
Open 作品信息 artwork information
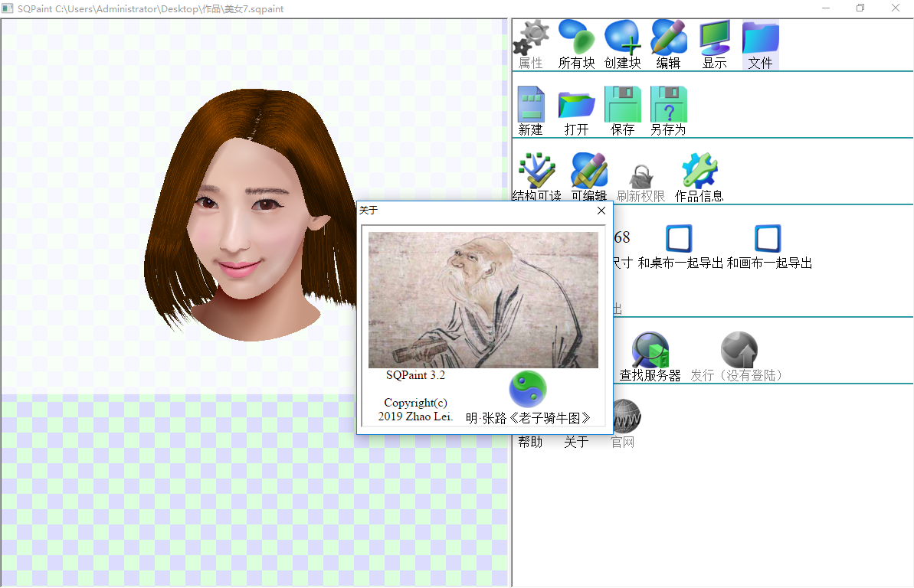699,176
